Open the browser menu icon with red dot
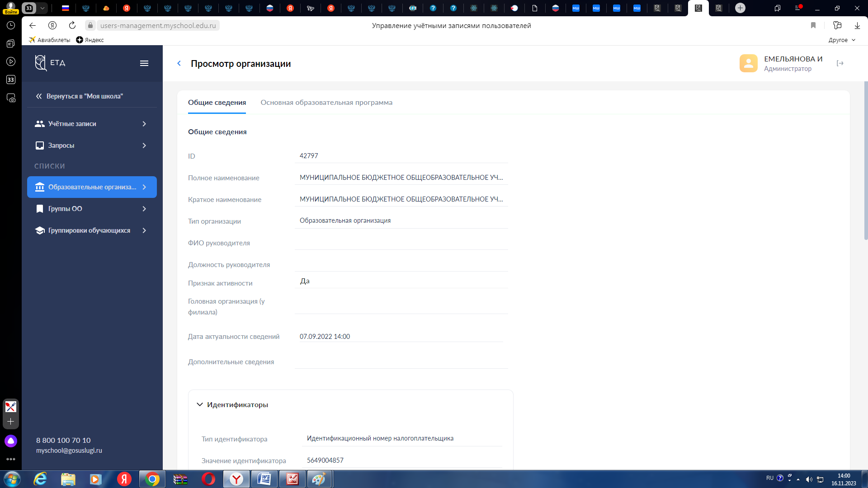868x488 pixels. [x=798, y=8]
